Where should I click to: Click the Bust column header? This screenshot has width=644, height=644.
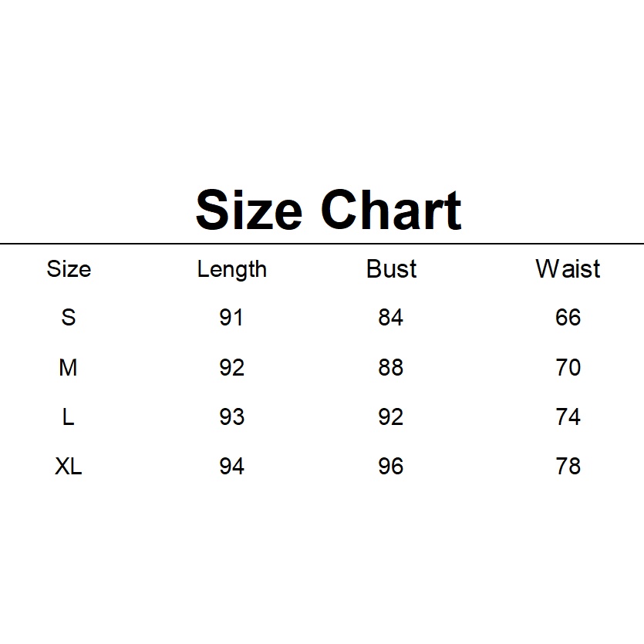(x=391, y=269)
